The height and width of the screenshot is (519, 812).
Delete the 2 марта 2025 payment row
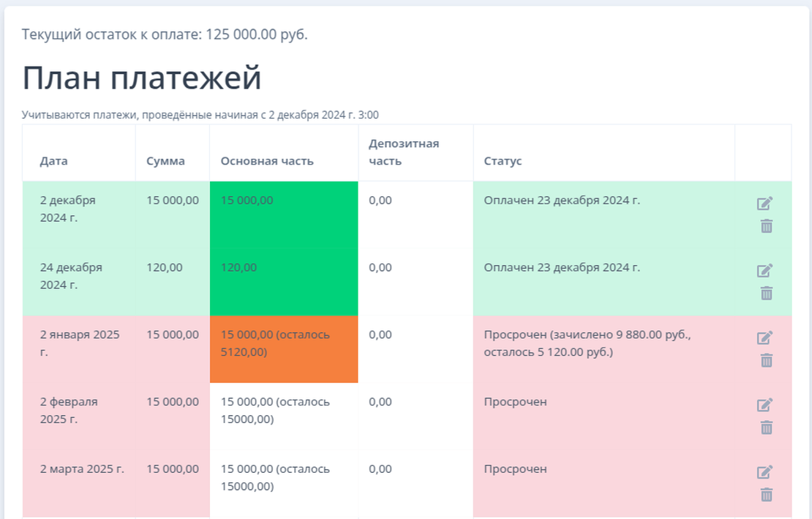[x=766, y=495]
